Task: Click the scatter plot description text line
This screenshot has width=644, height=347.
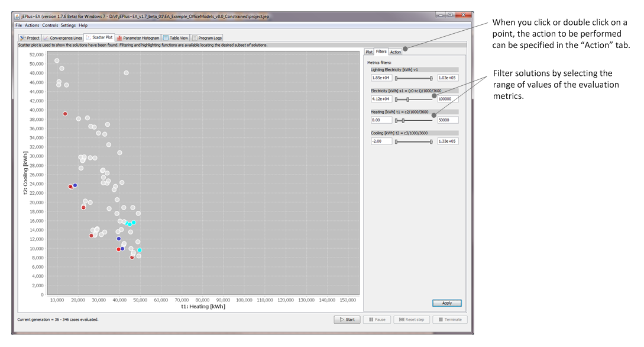Action: (143, 45)
